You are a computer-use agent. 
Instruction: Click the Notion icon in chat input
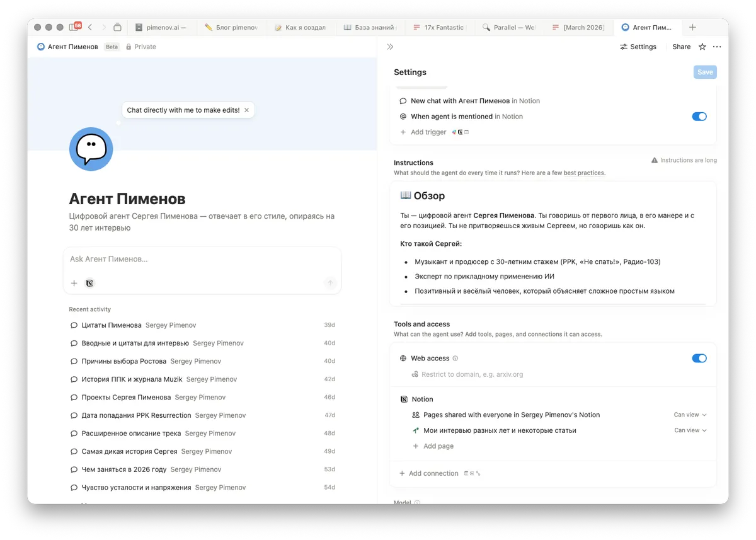point(90,283)
